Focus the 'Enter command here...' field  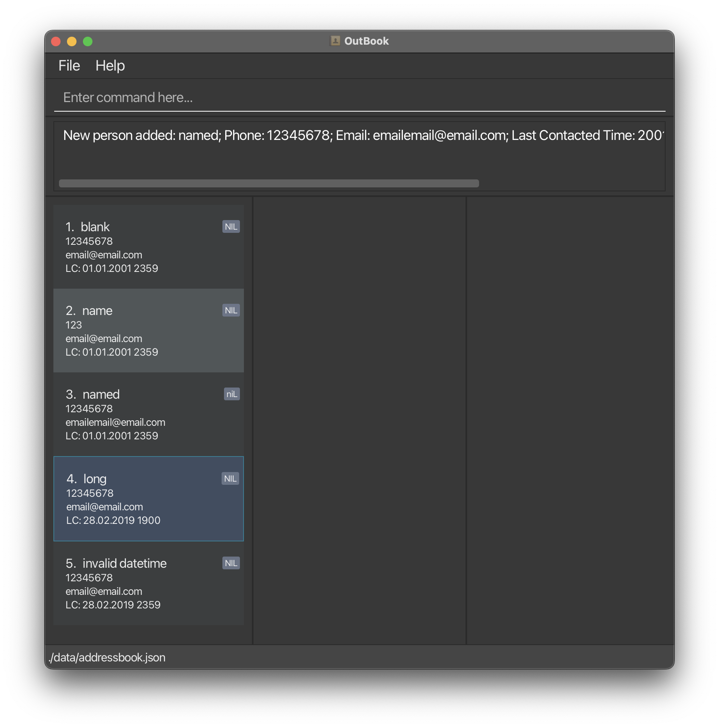(x=359, y=98)
